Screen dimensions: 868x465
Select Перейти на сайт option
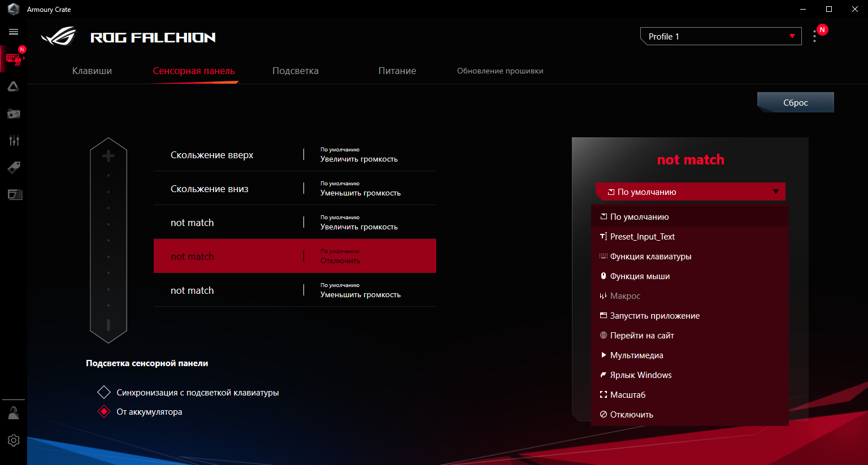pos(689,335)
